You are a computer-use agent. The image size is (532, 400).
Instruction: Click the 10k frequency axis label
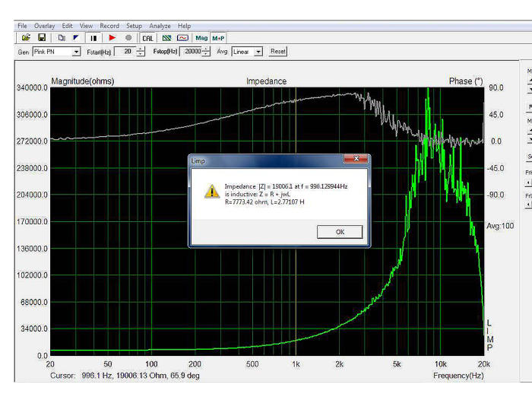click(440, 364)
